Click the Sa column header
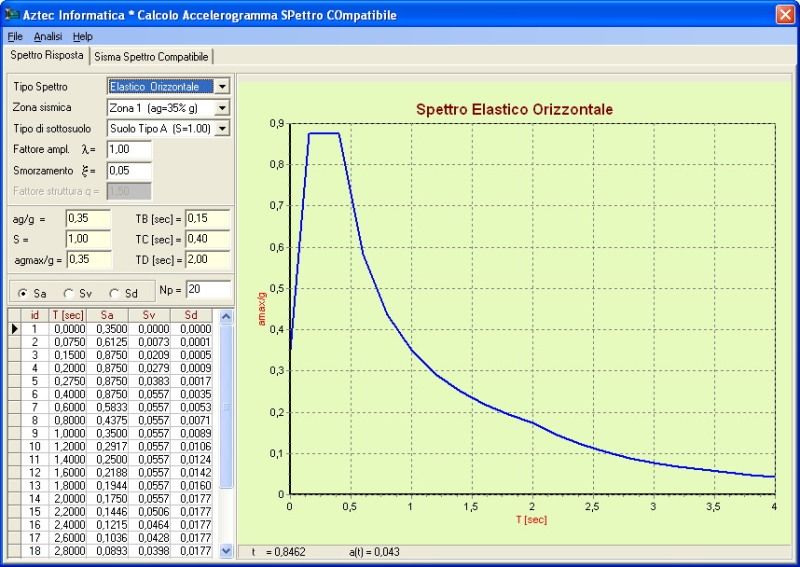Image resolution: width=800 pixels, height=567 pixels. click(x=107, y=315)
